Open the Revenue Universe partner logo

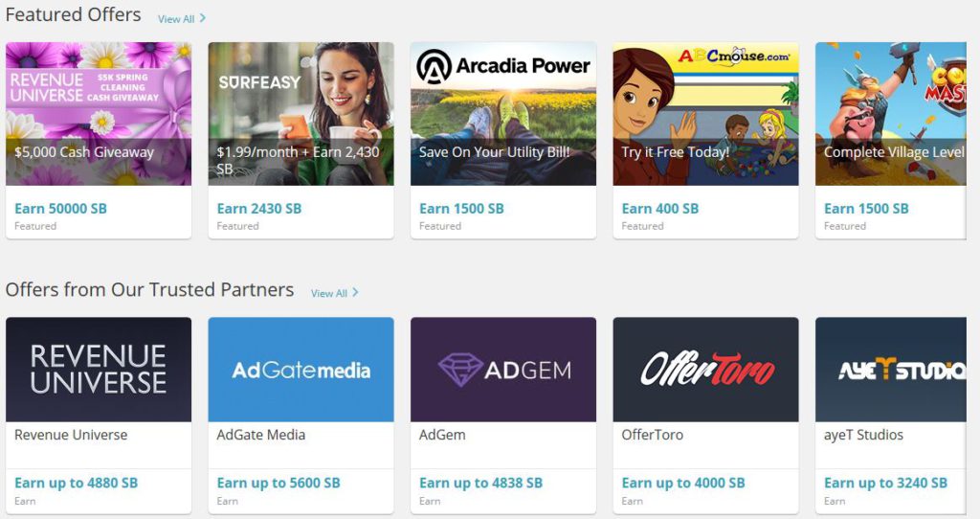click(x=99, y=370)
